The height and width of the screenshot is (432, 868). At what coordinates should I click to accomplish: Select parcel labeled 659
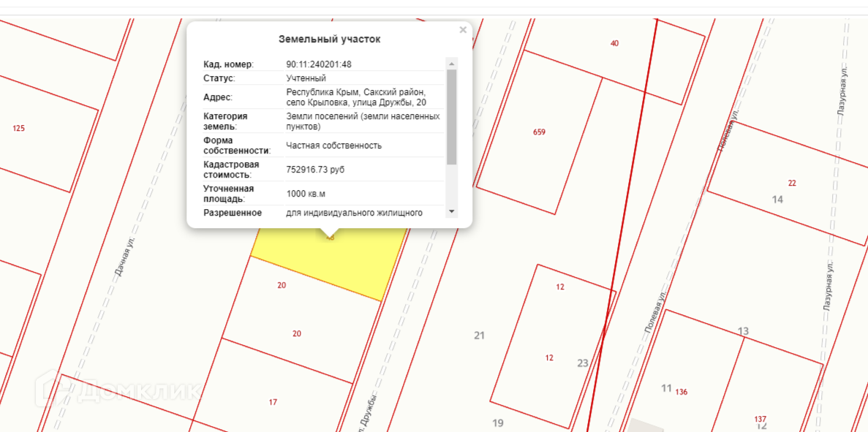[x=539, y=132]
